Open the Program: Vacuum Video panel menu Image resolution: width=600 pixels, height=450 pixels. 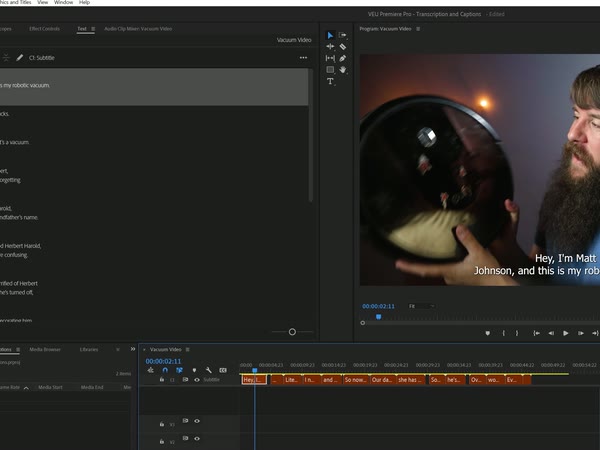tap(418, 29)
